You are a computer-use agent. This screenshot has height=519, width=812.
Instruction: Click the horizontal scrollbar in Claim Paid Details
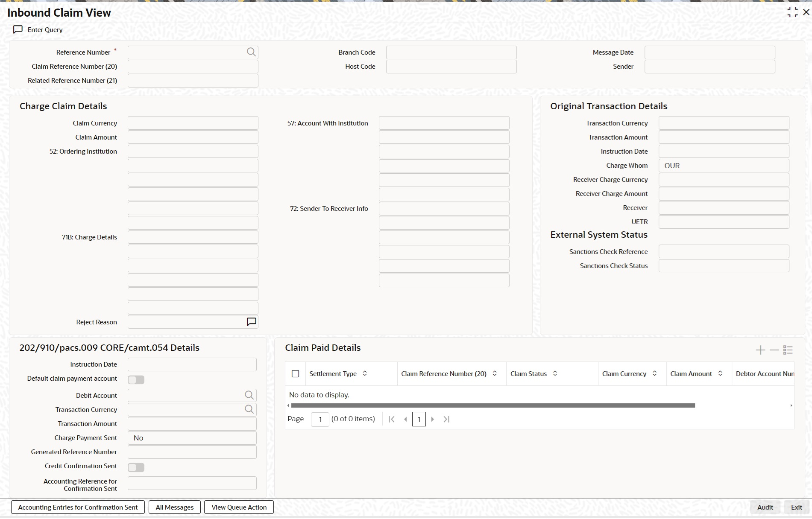(493, 405)
